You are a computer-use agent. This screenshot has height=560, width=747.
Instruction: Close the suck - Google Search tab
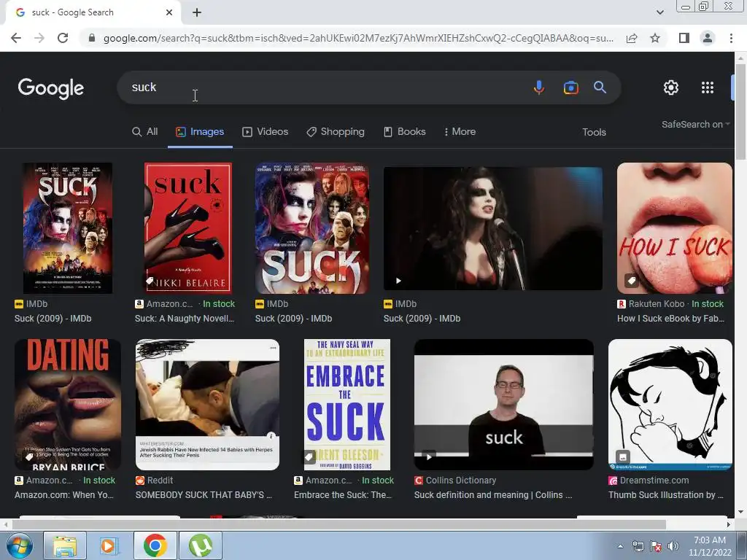(169, 13)
